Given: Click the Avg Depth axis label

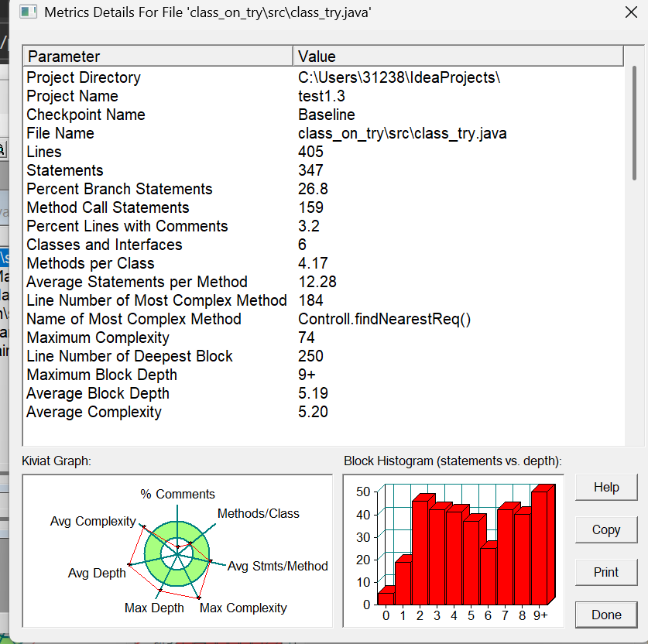Looking at the screenshot, I should [x=97, y=574].
